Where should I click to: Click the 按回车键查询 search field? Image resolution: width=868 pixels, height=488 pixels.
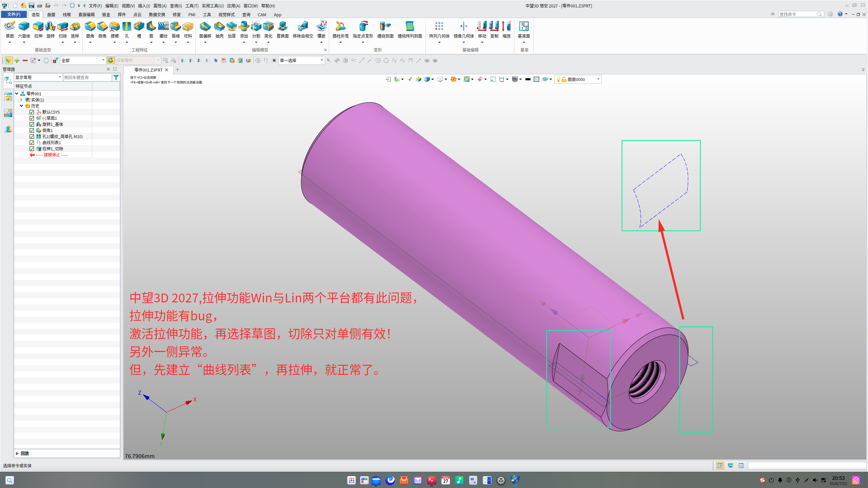pos(88,77)
